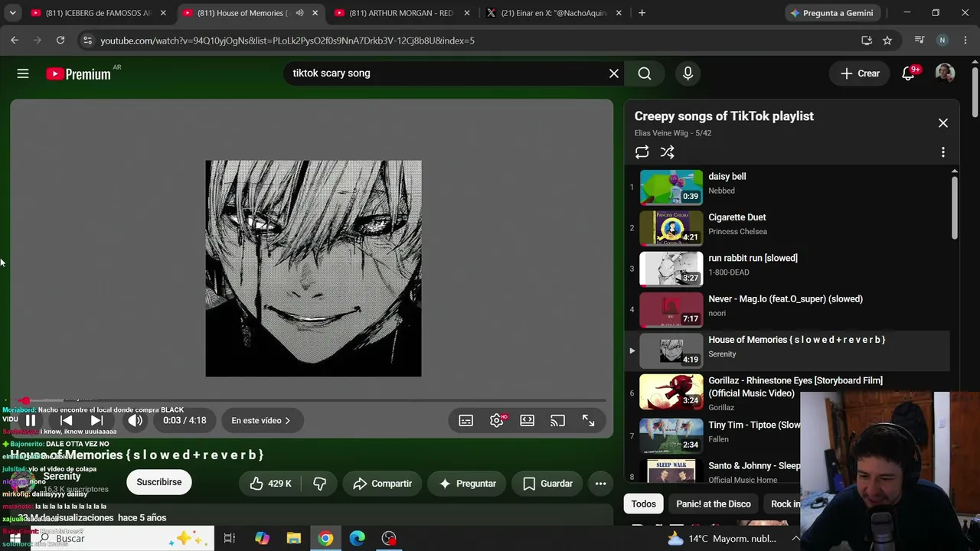Pause the video
This screenshot has height=551, width=980.
(x=31, y=420)
